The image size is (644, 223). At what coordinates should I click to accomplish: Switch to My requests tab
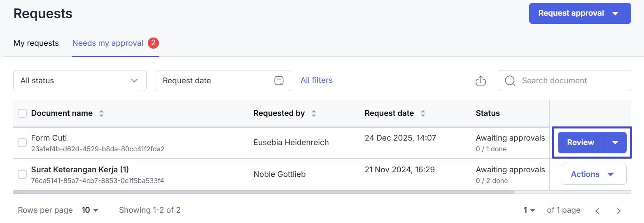pyautogui.click(x=36, y=43)
